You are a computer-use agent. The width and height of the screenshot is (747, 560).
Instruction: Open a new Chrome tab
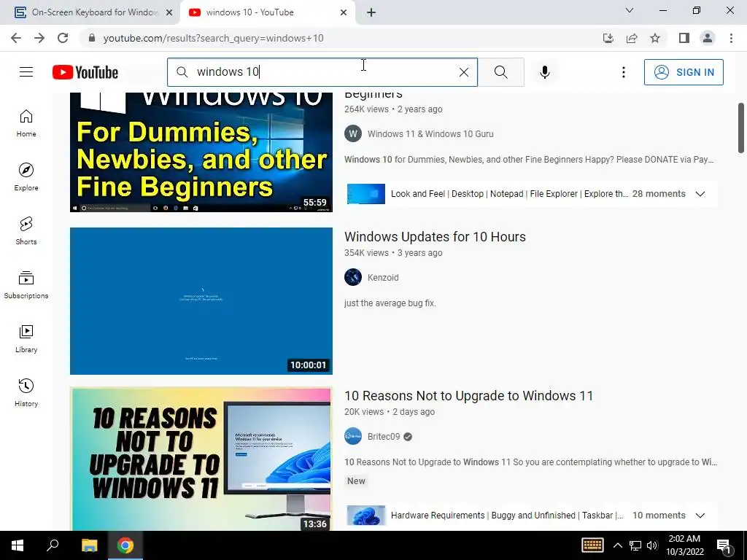coord(371,12)
